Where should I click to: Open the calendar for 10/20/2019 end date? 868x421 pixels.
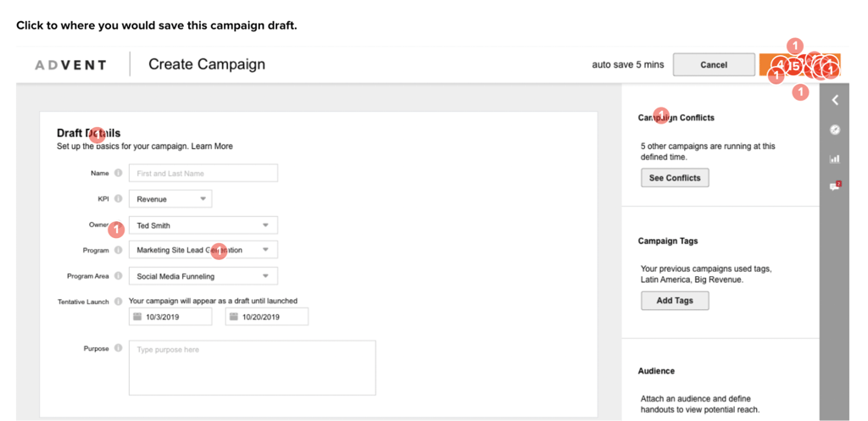click(234, 317)
